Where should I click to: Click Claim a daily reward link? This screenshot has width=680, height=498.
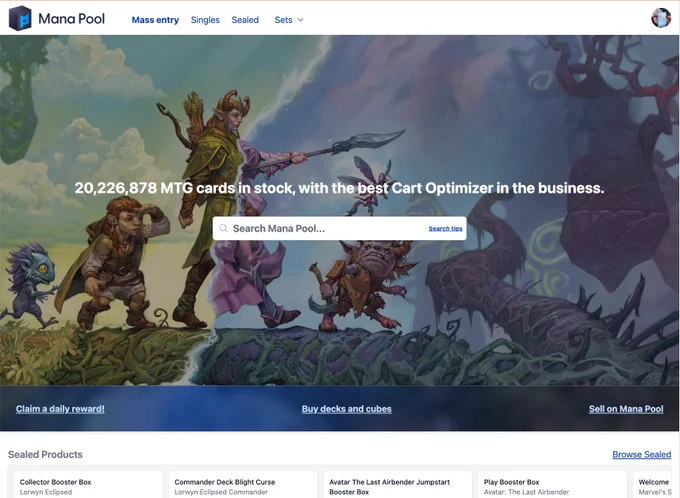[60, 409]
